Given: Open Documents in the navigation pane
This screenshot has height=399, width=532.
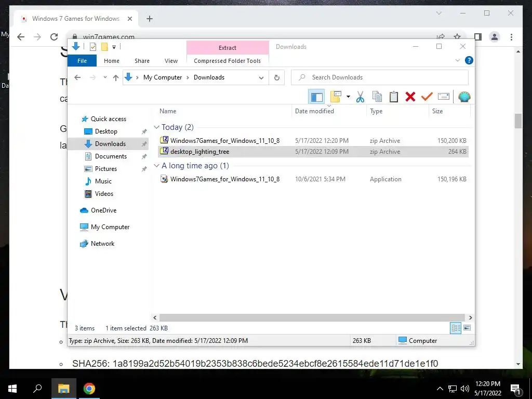Looking at the screenshot, I should [x=111, y=156].
